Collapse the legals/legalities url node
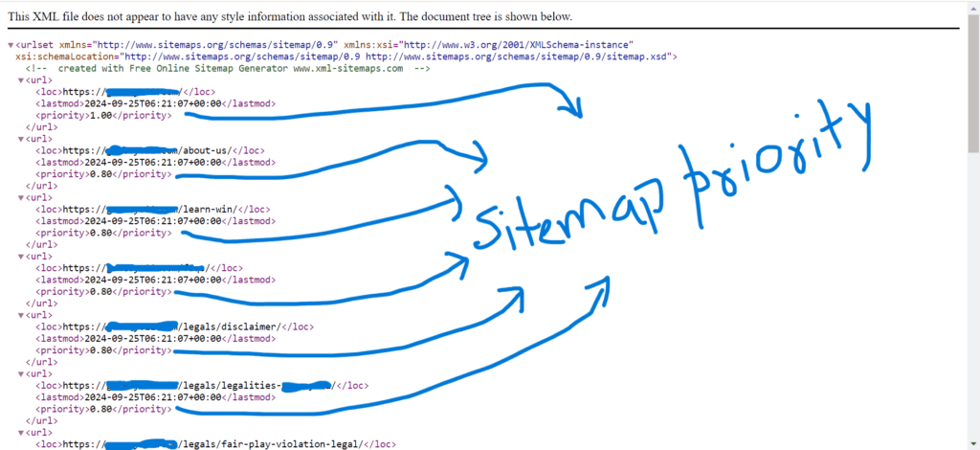 pos(21,373)
